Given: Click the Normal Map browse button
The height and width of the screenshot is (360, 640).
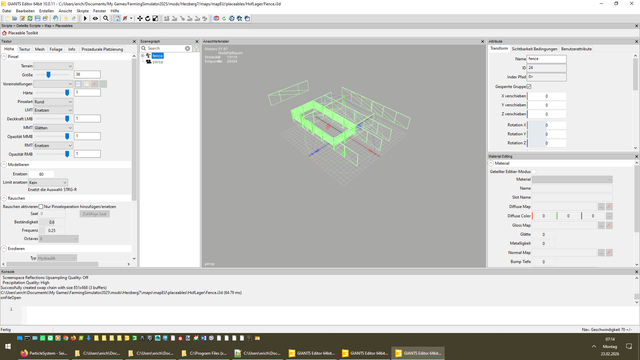Looking at the screenshot, I should pos(601,253).
